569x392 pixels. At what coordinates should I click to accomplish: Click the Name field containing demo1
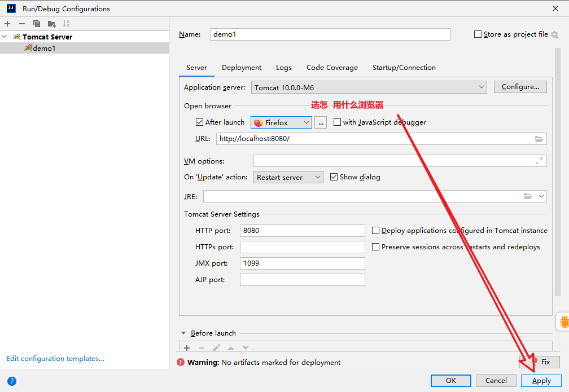330,34
